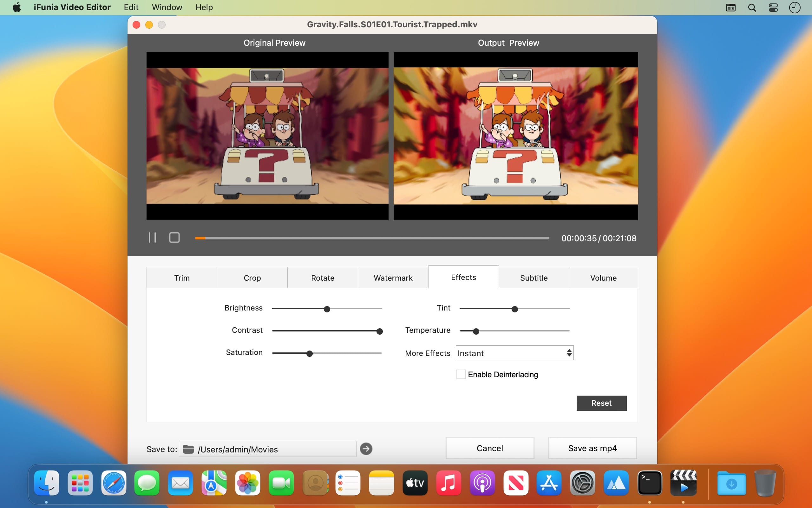Click the Temperature slider
Viewport: 812px width, 508px height.
(514, 331)
